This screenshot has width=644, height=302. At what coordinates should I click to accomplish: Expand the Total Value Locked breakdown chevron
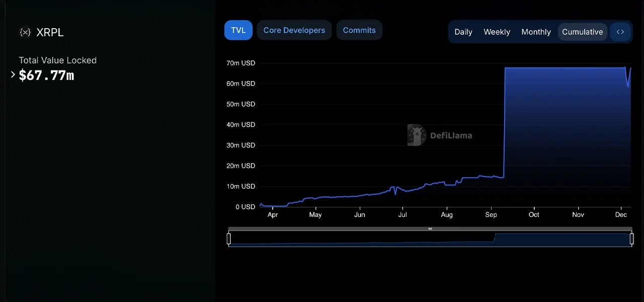tap(13, 74)
